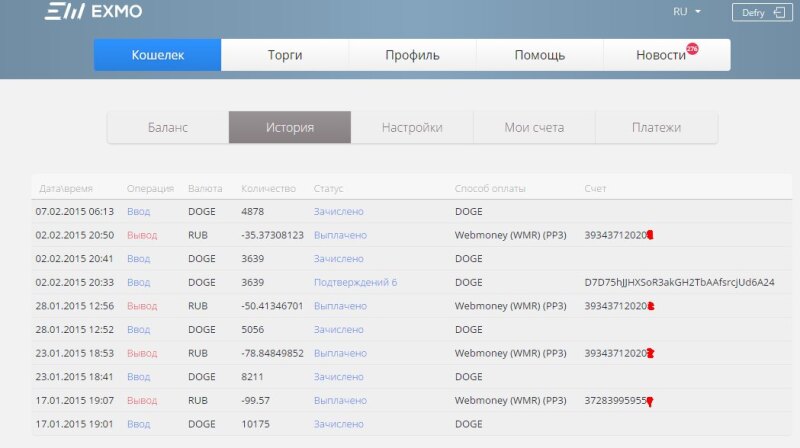Click Выплачено status for 17.01.2015 19:07

coord(340,401)
